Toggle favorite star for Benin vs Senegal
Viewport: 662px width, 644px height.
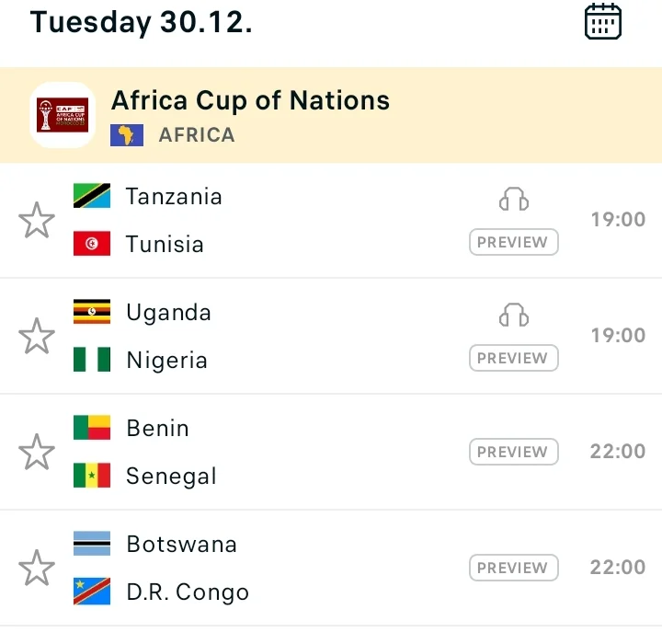(x=37, y=453)
